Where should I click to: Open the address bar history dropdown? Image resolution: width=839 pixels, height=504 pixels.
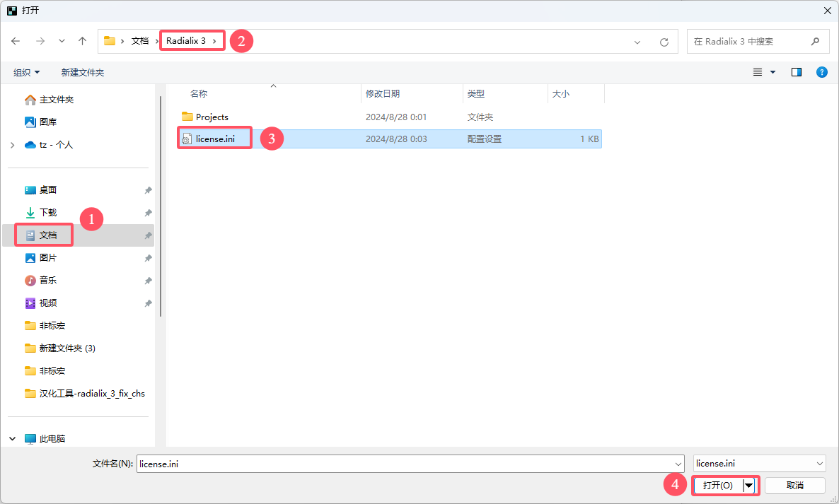tap(637, 42)
